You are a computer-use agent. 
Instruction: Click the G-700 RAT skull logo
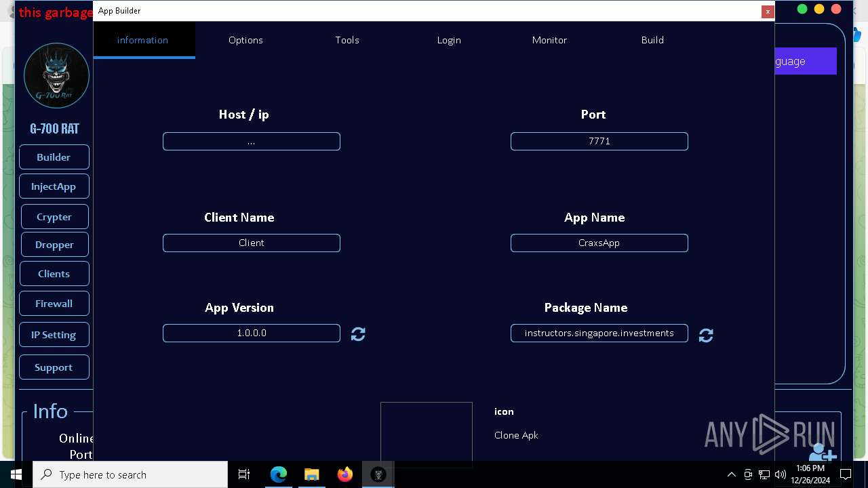56,76
